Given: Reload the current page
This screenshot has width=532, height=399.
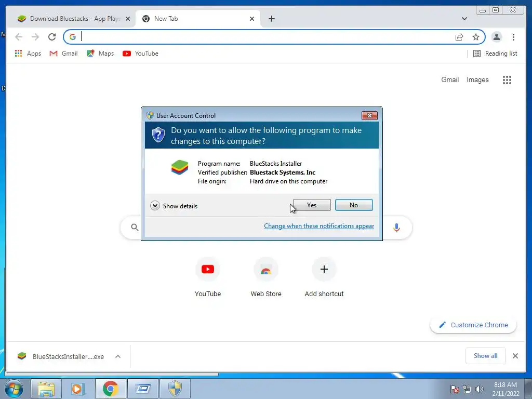Looking at the screenshot, I should click(52, 37).
